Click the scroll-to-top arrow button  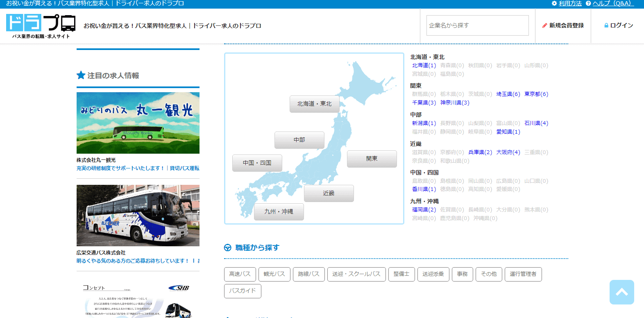pyautogui.click(x=621, y=292)
